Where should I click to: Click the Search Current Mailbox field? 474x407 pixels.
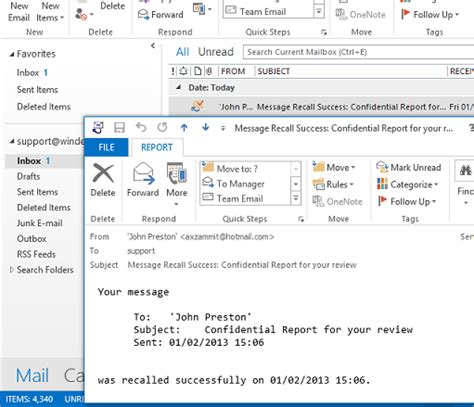pos(358,52)
